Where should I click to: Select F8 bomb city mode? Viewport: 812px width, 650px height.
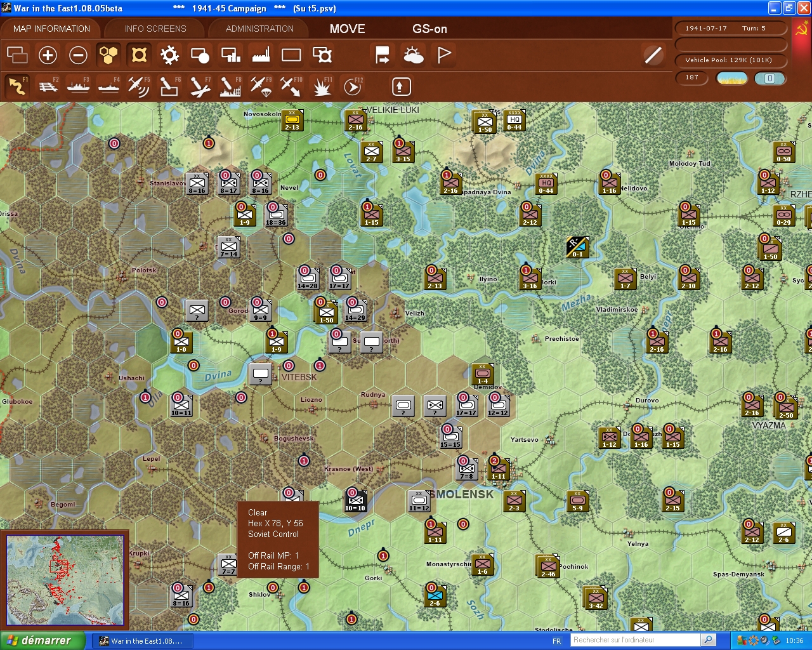click(x=230, y=86)
